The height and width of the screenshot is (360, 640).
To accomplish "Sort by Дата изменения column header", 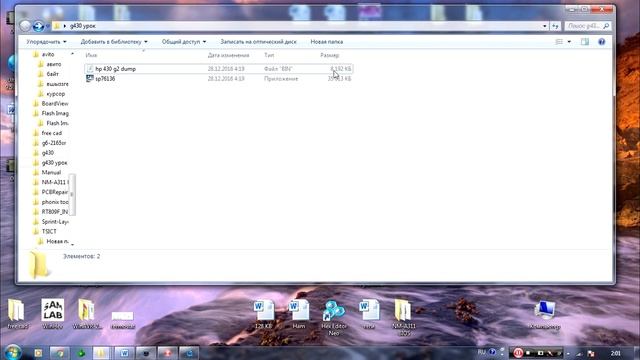I will [x=228, y=55].
